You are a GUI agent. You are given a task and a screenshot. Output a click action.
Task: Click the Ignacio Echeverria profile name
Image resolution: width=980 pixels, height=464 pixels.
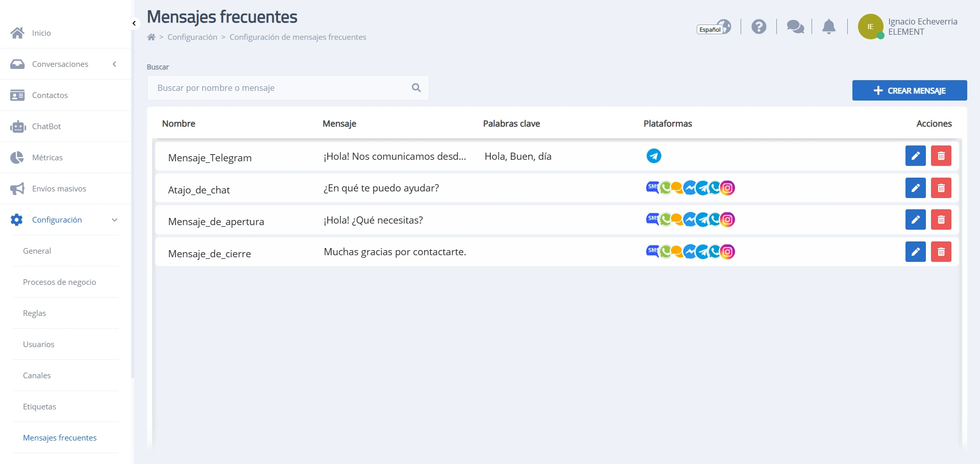(x=922, y=21)
